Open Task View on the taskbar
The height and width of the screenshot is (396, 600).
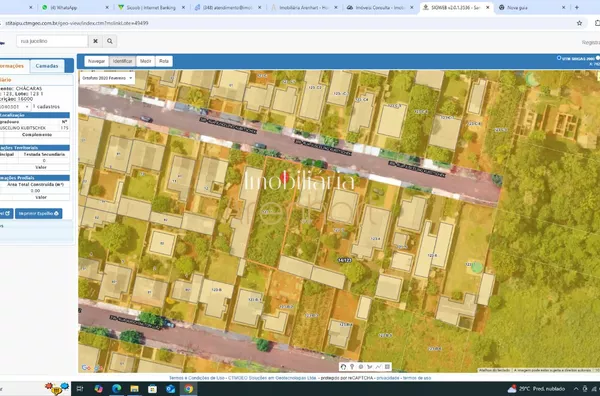80,389
